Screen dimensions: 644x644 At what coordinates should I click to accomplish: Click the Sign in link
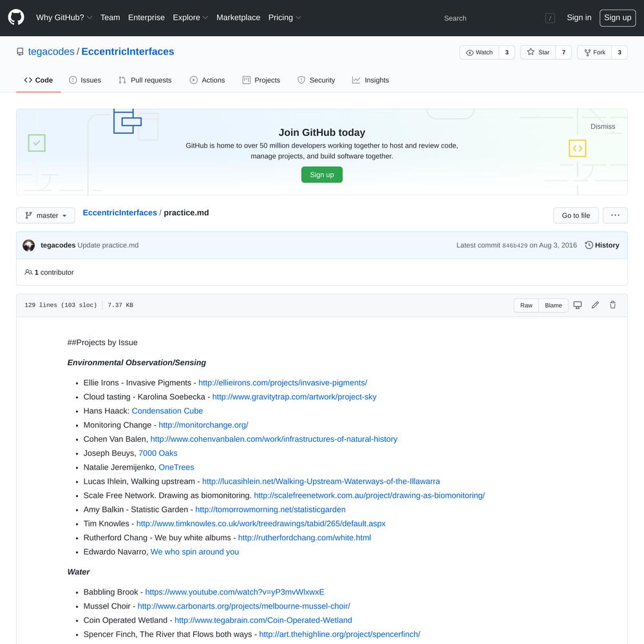(x=579, y=17)
